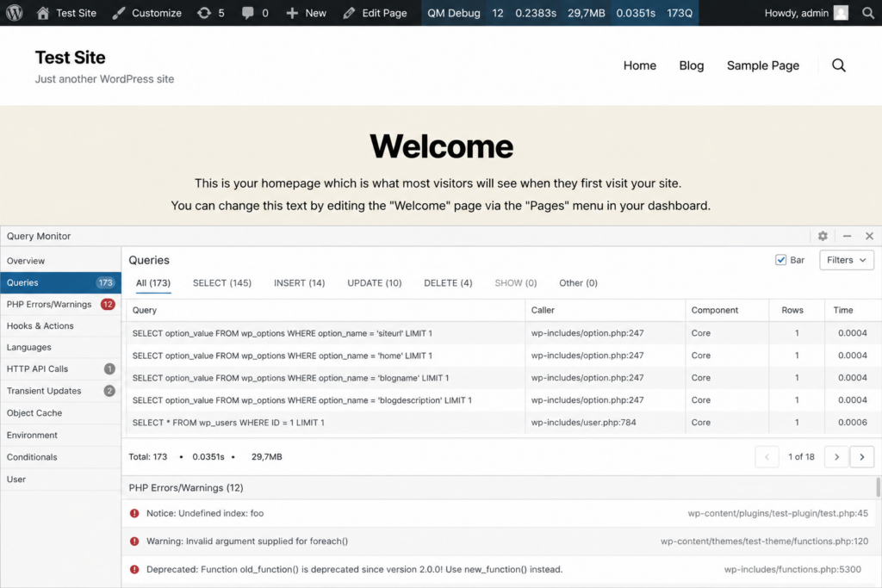
Task: Sort by the Caller column header
Action: [543, 310]
